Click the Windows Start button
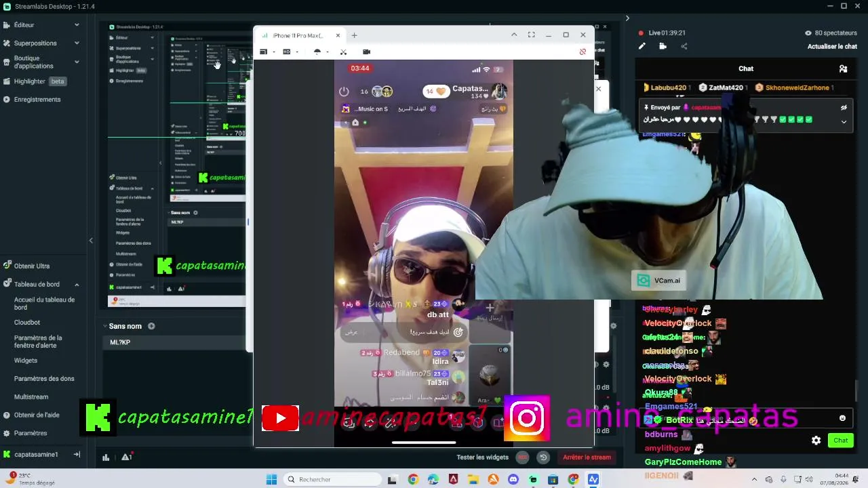 (271, 480)
